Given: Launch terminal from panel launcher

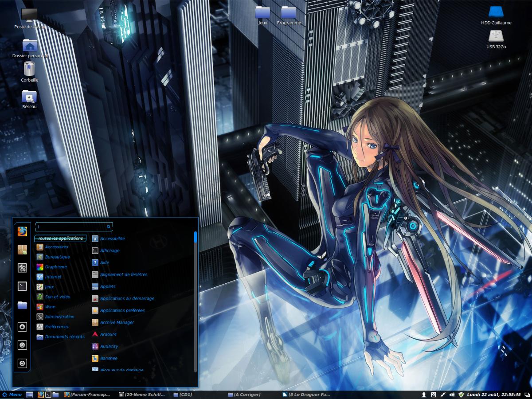Looking at the screenshot, I should coord(48,395).
